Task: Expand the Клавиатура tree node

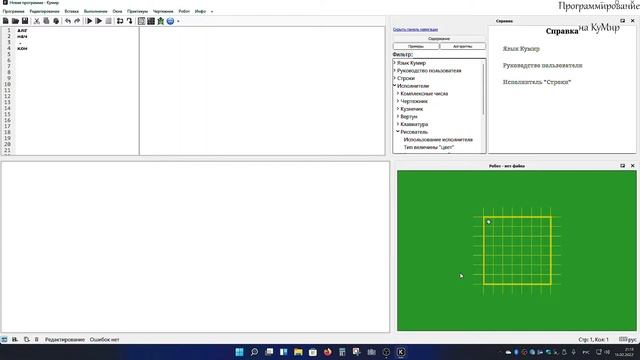Action: pyautogui.click(x=398, y=124)
